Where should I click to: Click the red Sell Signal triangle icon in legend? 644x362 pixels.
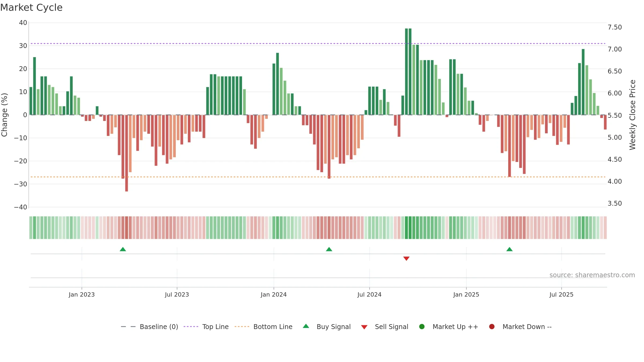click(364, 327)
